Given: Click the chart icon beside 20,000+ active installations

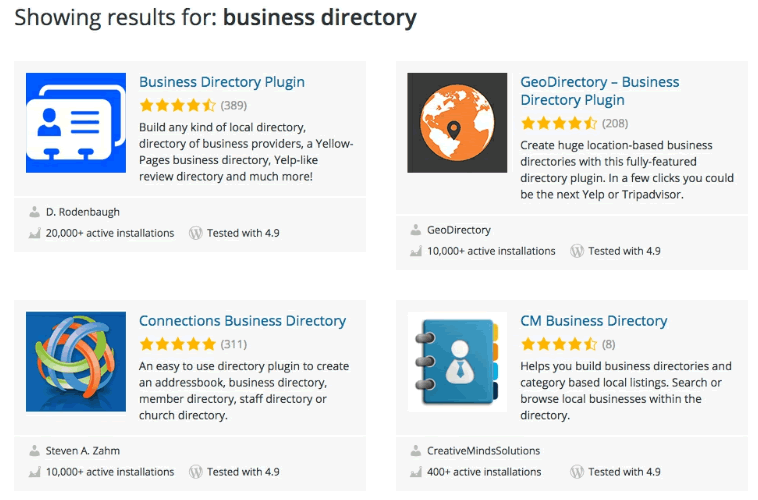Looking at the screenshot, I should pyautogui.click(x=34, y=233).
